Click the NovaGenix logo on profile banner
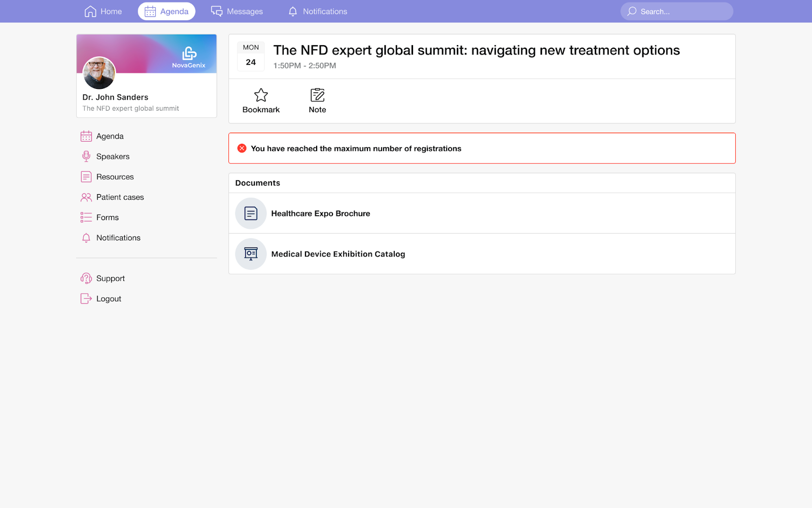The width and height of the screenshot is (812, 508). pos(189,57)
